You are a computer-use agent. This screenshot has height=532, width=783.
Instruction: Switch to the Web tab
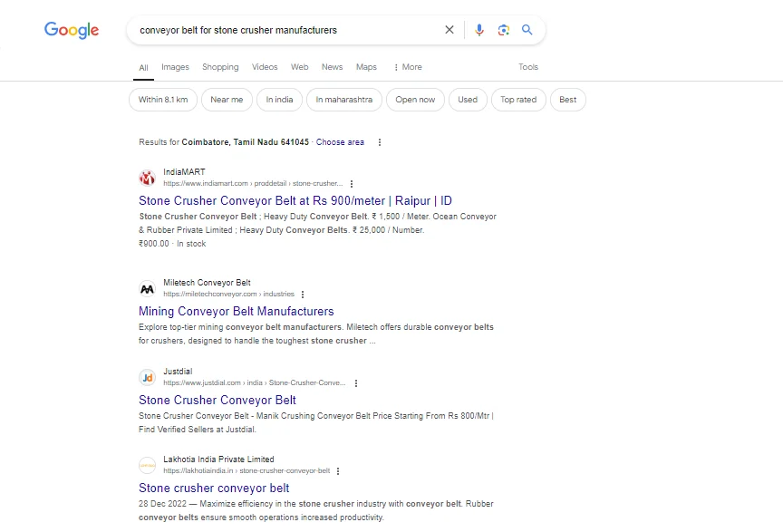(x=300, y=67)
